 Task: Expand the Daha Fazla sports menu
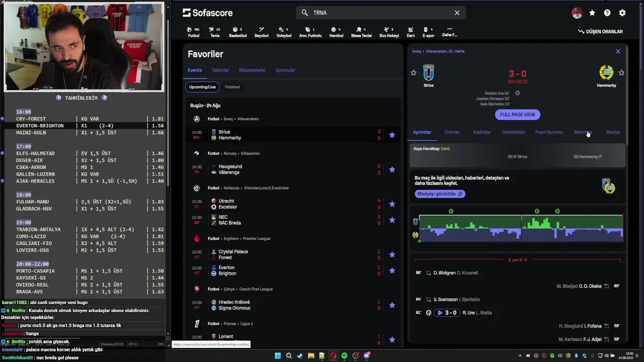pos(449,32)
